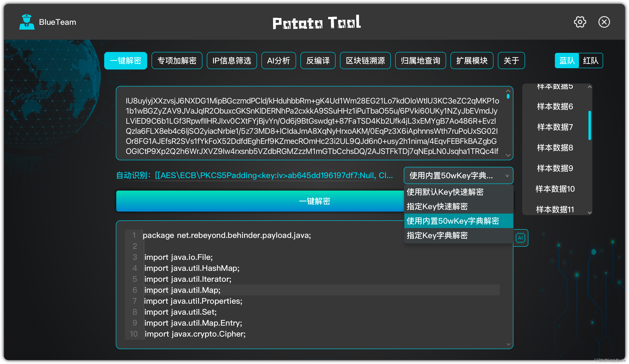Pick 指定Key字典解密 from the list
Screen dimensions: 629x364
[437, 236]
